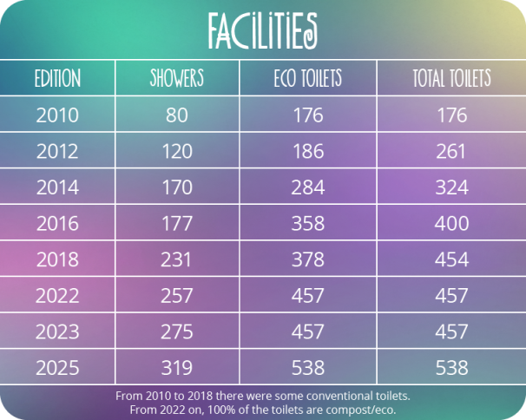This screenshot has height=420, width=526.
Task: Click total toilets value 400
Action: click(452, 223)
